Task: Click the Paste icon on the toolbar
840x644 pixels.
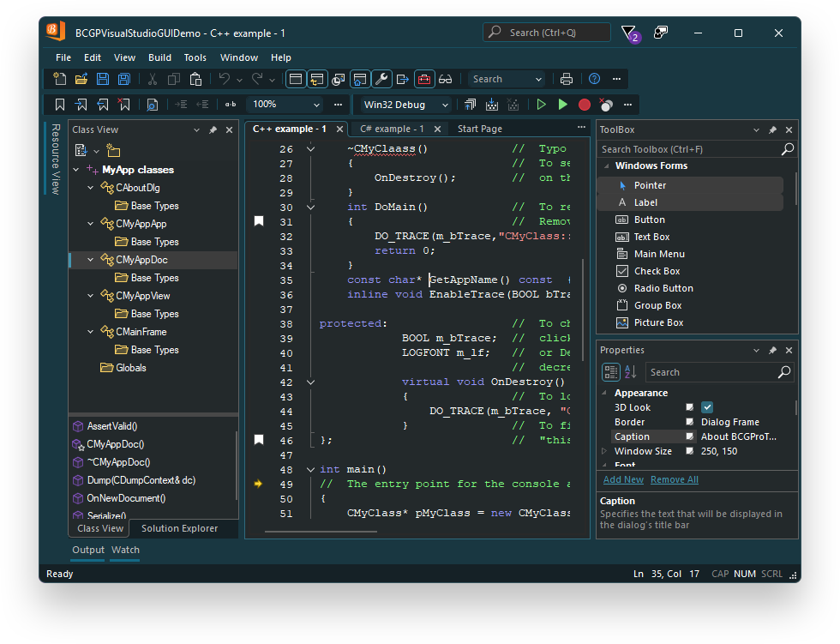Action: (195, 78)
